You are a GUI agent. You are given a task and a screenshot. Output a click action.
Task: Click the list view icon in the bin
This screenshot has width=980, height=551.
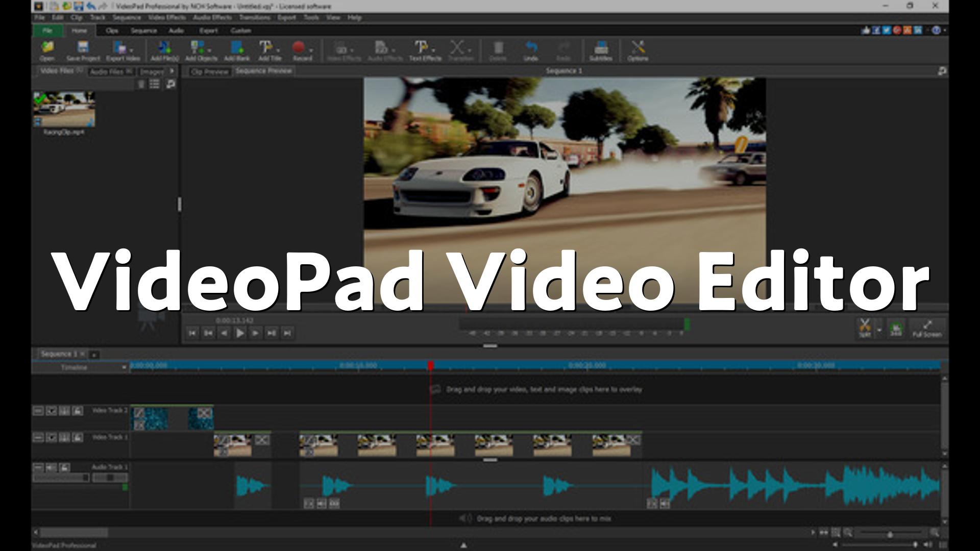155,84
